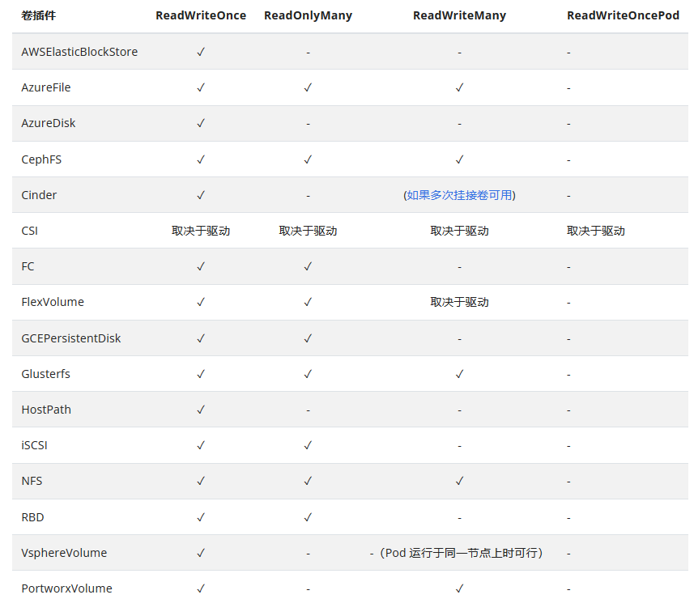Select the PortworxVolume row name
This screenshot has width=694, height=616.
pos(66,588)
